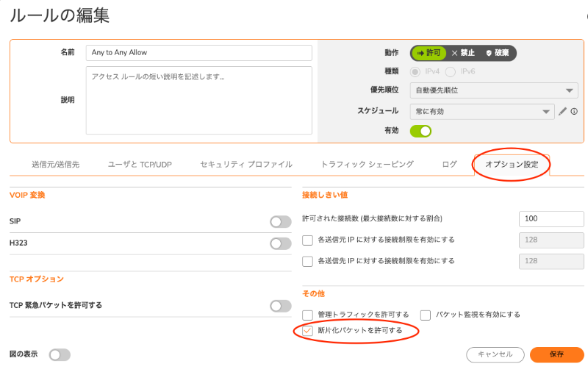Switch to the 送信元/送信先 tab
Viewport: 588px width, 372px height.
point(56,164)
